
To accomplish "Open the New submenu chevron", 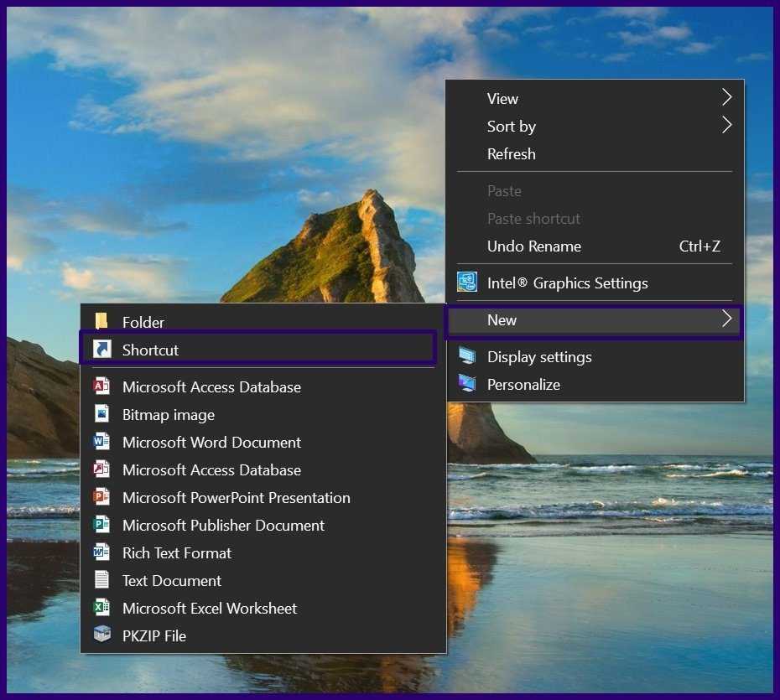I will click(726, 319).
